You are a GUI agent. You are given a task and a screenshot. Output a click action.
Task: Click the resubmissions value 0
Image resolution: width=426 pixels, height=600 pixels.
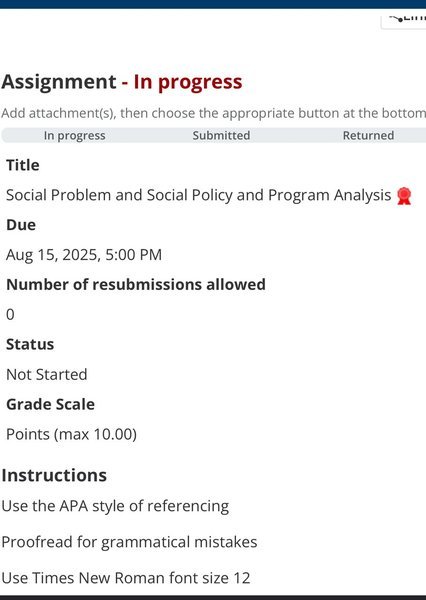click(x=10, y=315)
